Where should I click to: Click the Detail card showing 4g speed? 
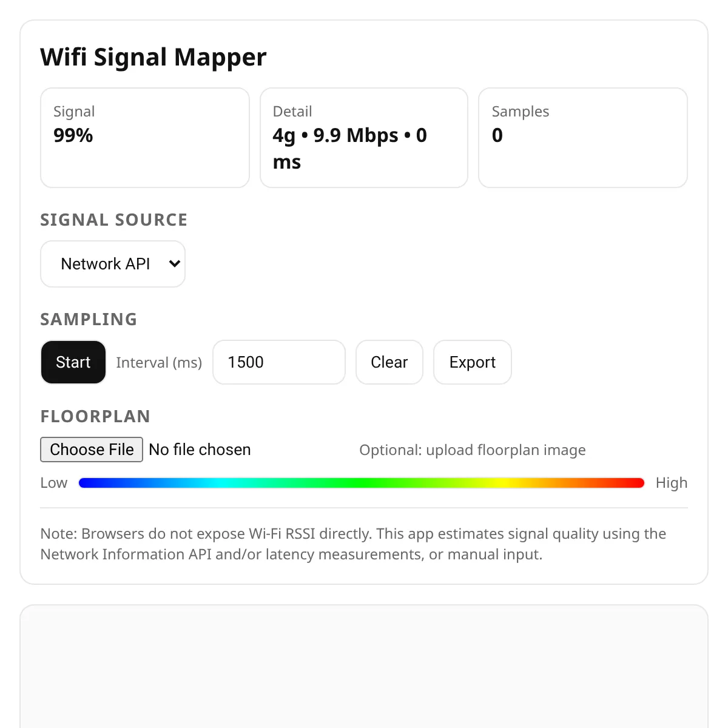coord(363,138)
